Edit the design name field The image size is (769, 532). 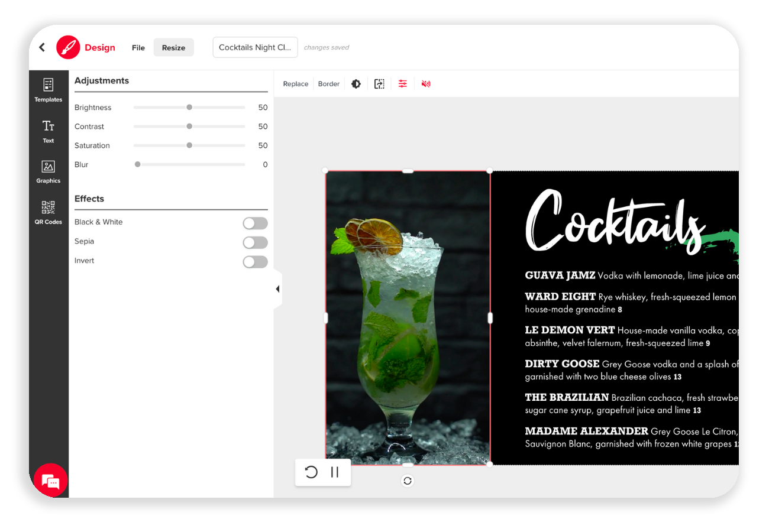255,48
